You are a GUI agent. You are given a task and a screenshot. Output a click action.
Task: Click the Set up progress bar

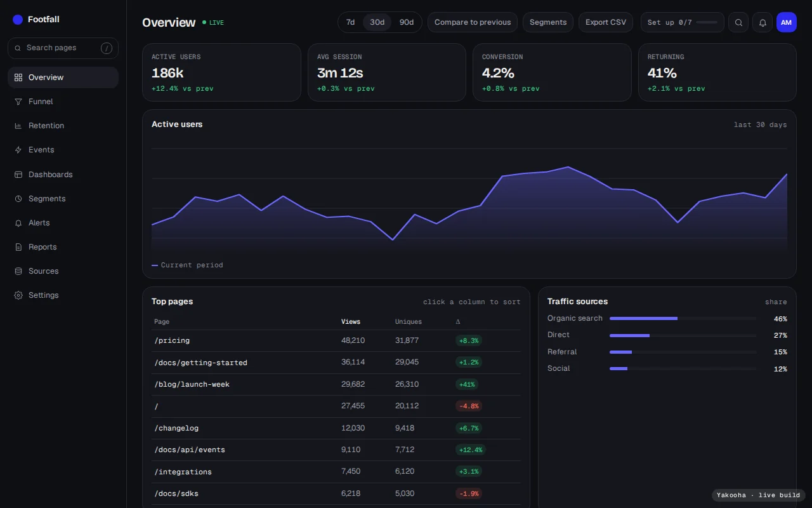[707, 22]
